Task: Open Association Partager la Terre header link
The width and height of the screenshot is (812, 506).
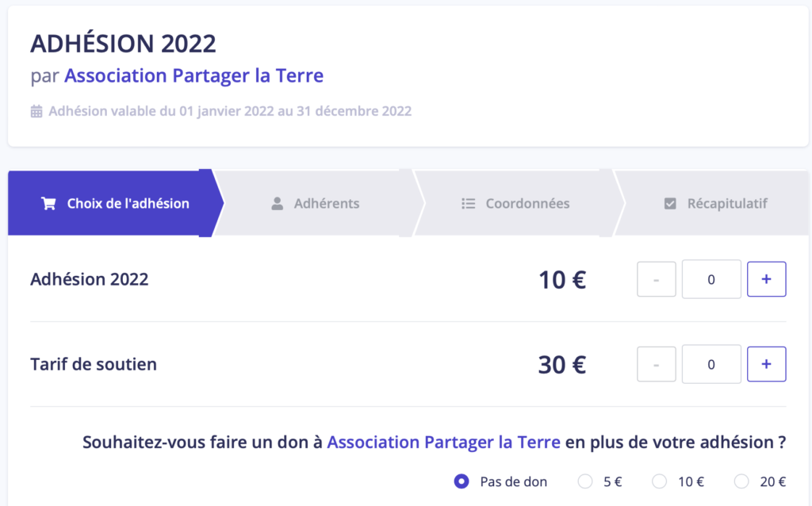Action: pos(193,75)
